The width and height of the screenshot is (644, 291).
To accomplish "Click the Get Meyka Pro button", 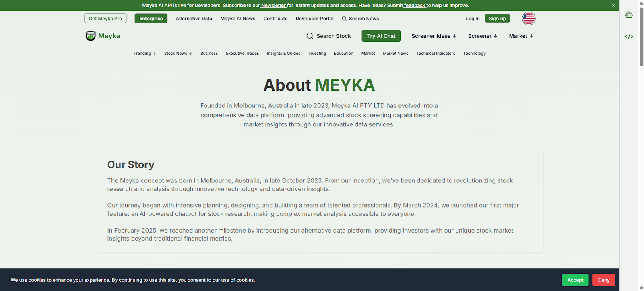I will coord(105,19).
